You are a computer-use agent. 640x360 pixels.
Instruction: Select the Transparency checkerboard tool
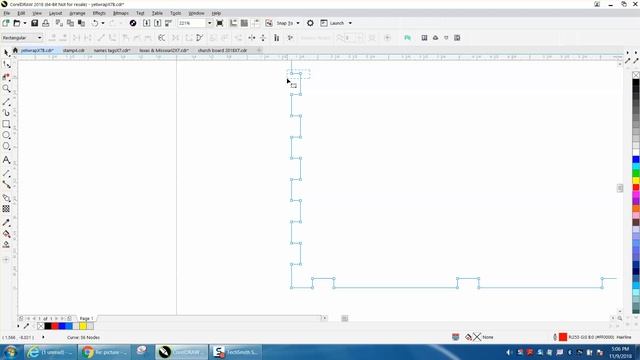pyautogui.click(x=6, y=209)
